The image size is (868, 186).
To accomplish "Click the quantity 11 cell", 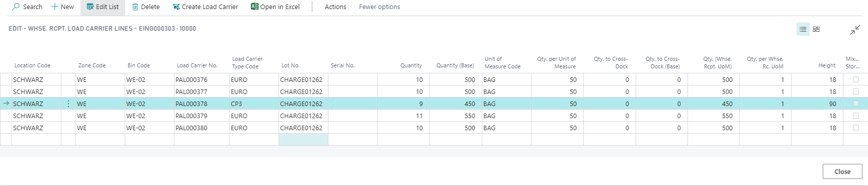I will (403, 116).
